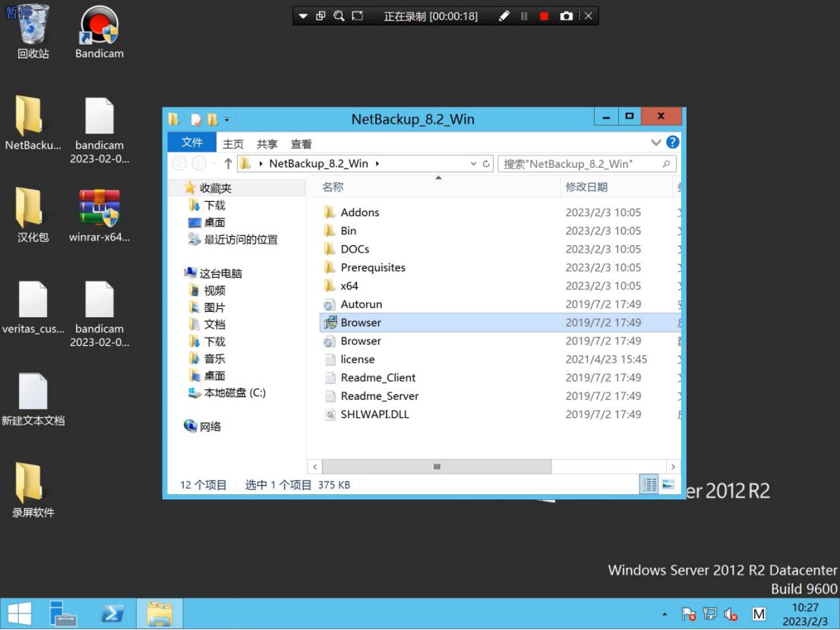Launch Bandicam from the desktop icon

click(x=98, y=24)
